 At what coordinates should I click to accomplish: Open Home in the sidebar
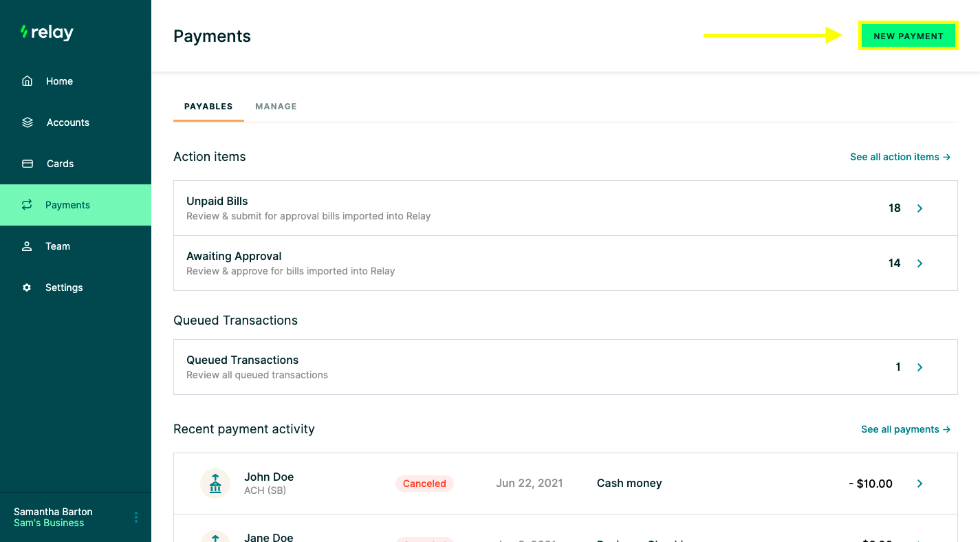(76, 81)
